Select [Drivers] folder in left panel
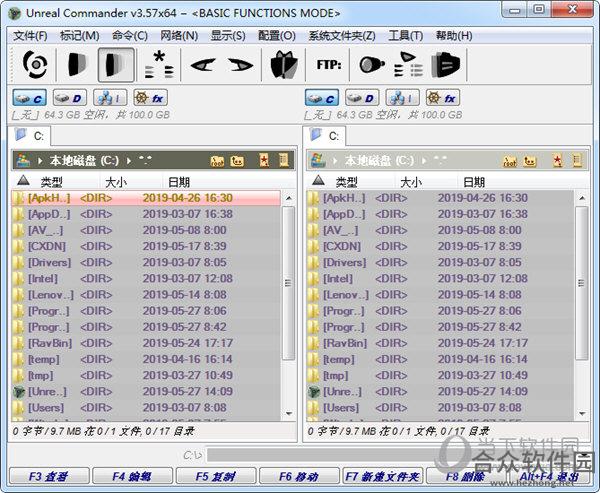The width and height of the screenshot is (600, 493). (146, 263)
